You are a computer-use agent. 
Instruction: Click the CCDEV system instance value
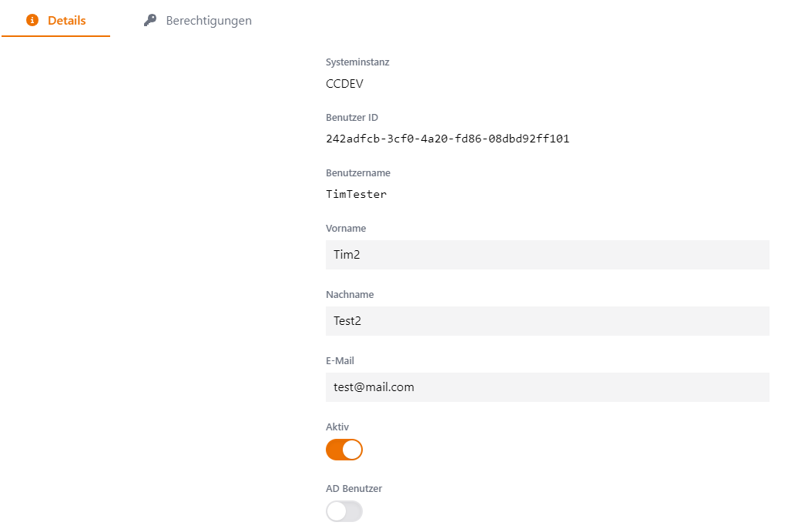point(344,84)
